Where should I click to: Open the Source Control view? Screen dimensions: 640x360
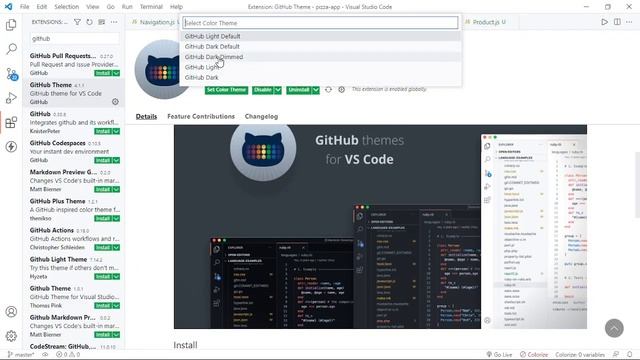click(11, 74)
